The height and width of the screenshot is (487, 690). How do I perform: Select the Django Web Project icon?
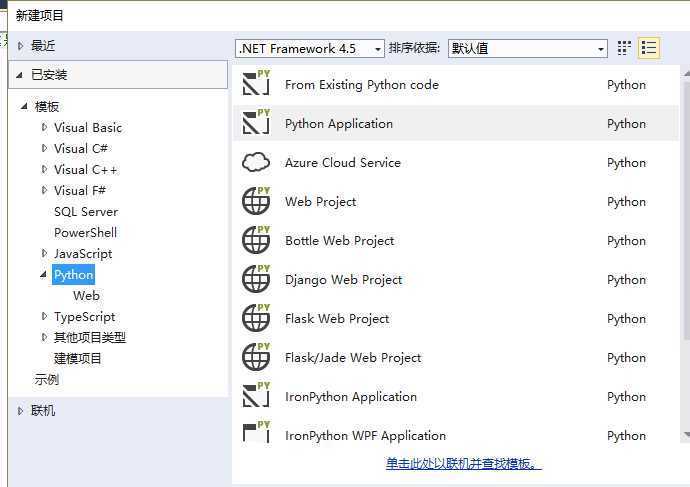coord(257,279)
